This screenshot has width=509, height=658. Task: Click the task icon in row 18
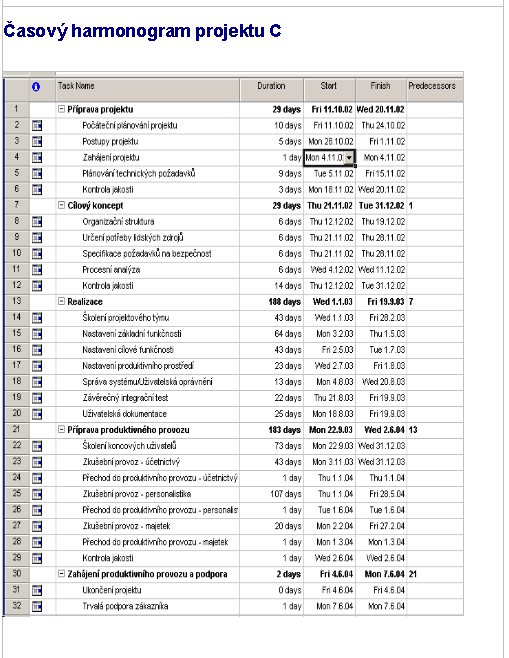(37, 381)
